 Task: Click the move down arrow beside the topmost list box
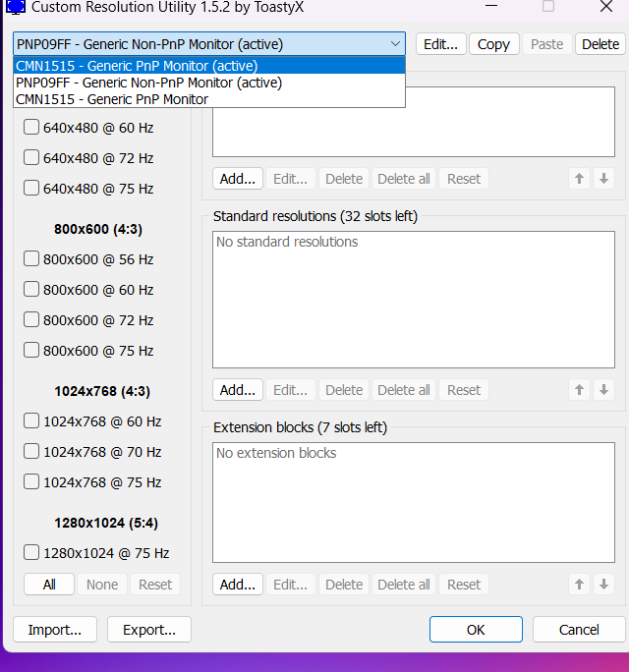pos(603,179)
